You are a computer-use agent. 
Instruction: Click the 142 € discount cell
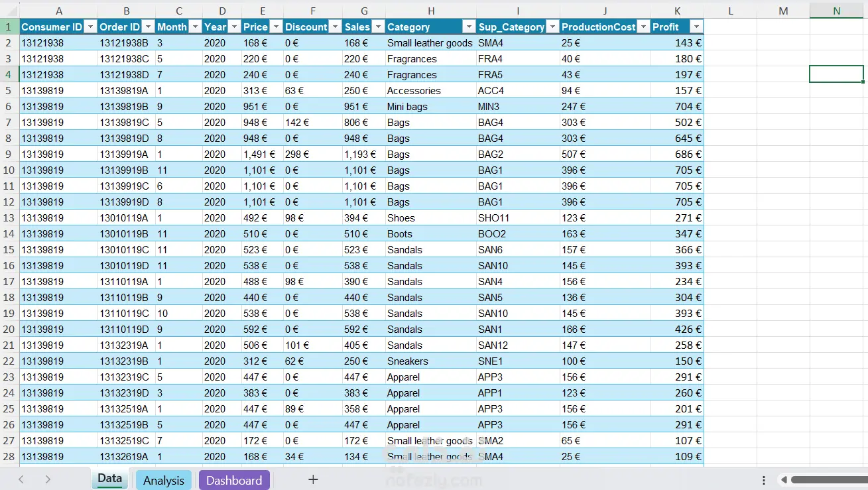tap(313, 123)
